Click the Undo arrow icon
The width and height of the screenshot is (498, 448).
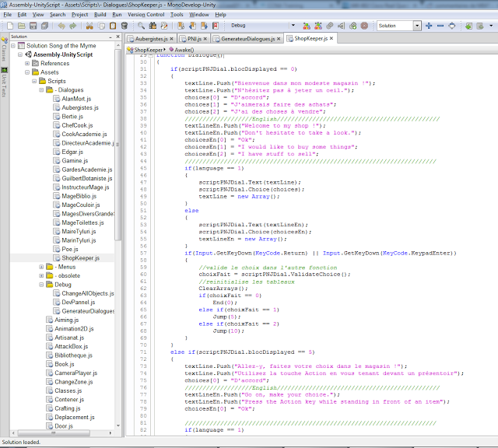[61, 26]
